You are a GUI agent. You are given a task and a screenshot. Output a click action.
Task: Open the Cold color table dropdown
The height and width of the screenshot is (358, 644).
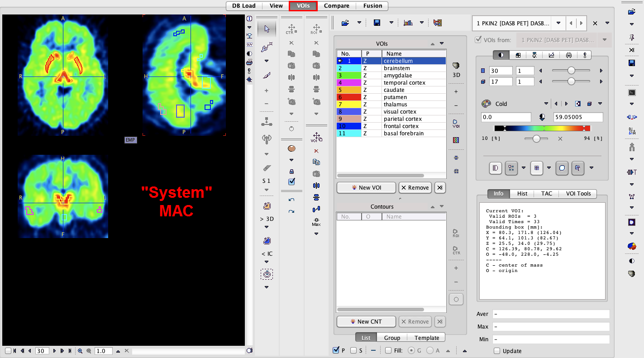pyautogui.click(x=547, y=104)
